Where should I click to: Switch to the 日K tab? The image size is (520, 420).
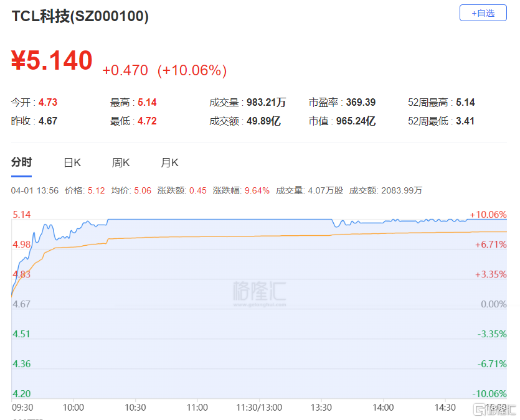(x=72, y=162)
